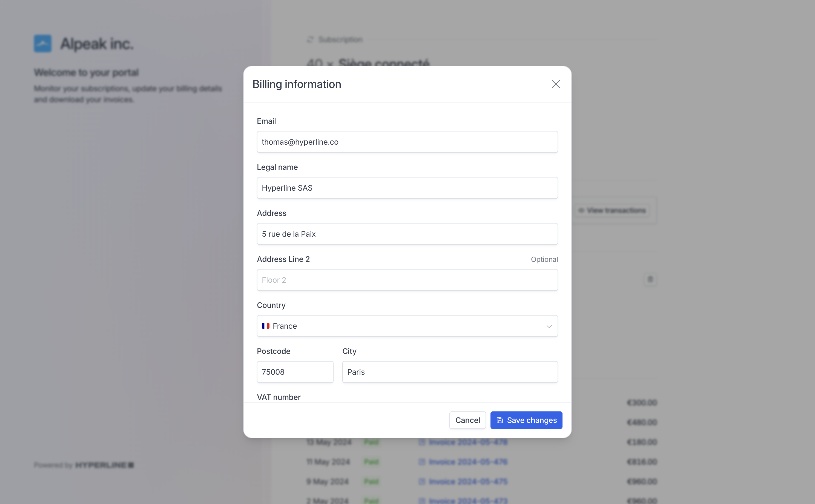Image resolution: width=815 pixels, height=504 pixels.
Task: Click the '9 May 2024' date in background
Action: (x=327, y=481)
